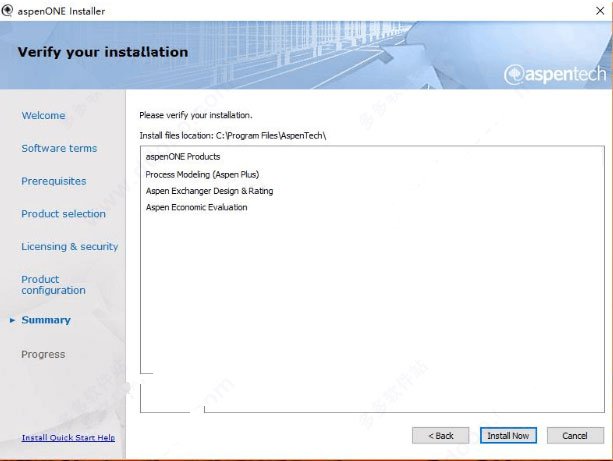This screenshot has height=461, width=613.
Task: Click the 'Install files location' path text
Action: 233,136
